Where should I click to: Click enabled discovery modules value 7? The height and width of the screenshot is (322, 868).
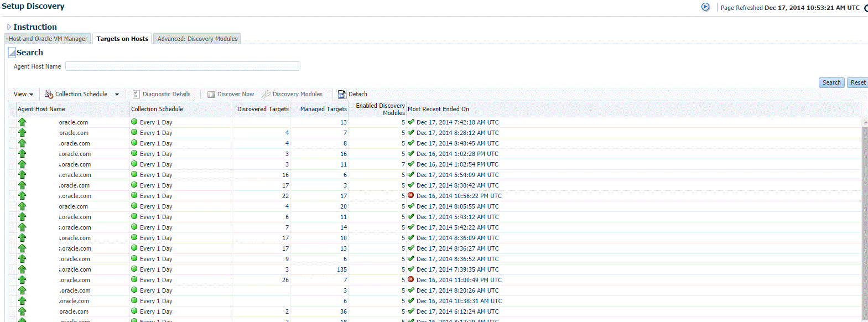[x=403, y=164]
